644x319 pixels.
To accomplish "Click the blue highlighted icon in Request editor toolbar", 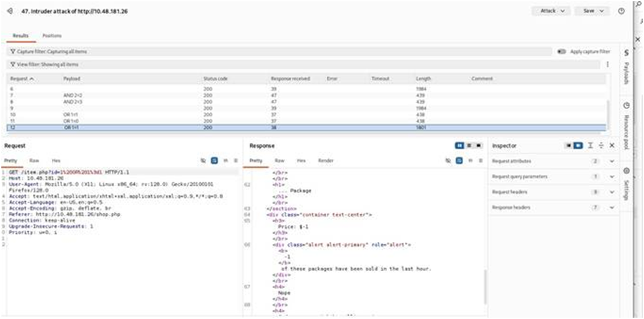I will [214, 160].
